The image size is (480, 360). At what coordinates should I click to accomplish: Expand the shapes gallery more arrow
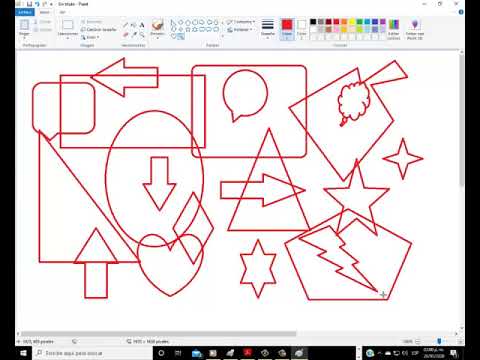point(222,36)
